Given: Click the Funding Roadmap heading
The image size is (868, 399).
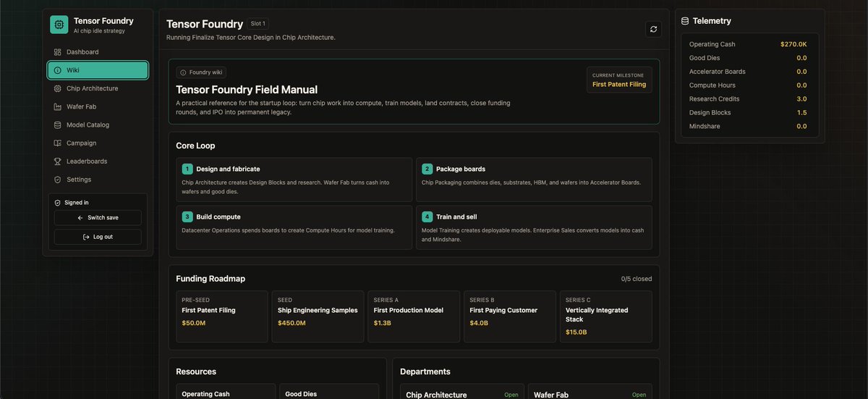Looking at the screenshot, I should pyautogui.click(x=210, y=279).
